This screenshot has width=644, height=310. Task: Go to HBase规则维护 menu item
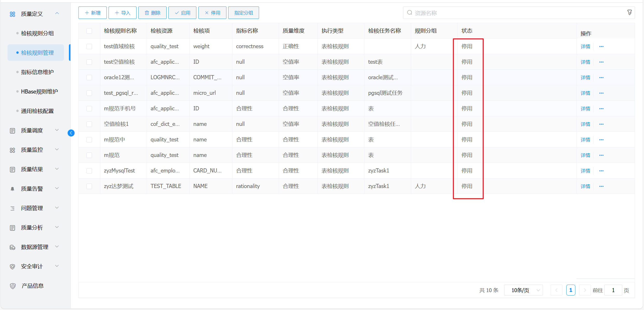(x=39, y=91)
